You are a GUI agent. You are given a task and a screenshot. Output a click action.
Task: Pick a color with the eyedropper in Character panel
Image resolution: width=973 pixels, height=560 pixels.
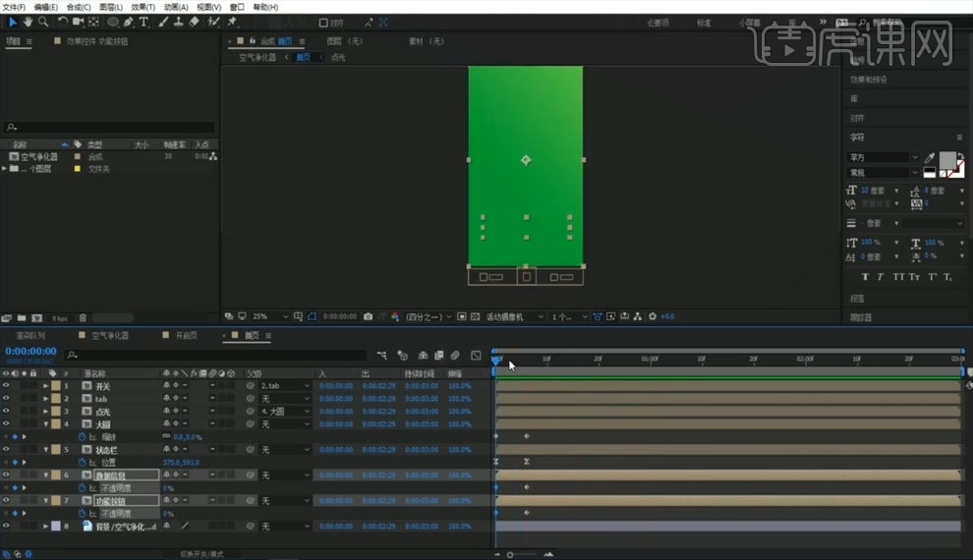pos(930,157)
